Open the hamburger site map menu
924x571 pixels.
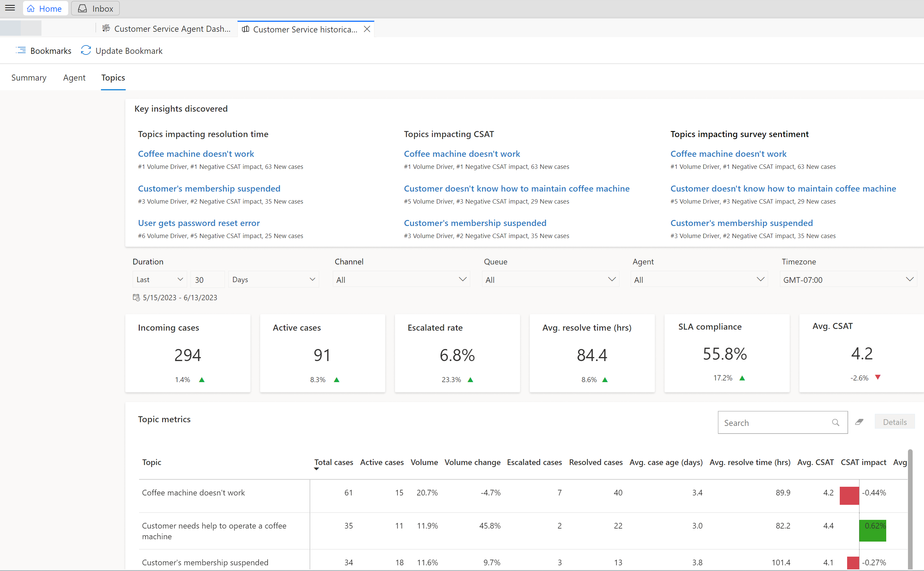point(10,8)
